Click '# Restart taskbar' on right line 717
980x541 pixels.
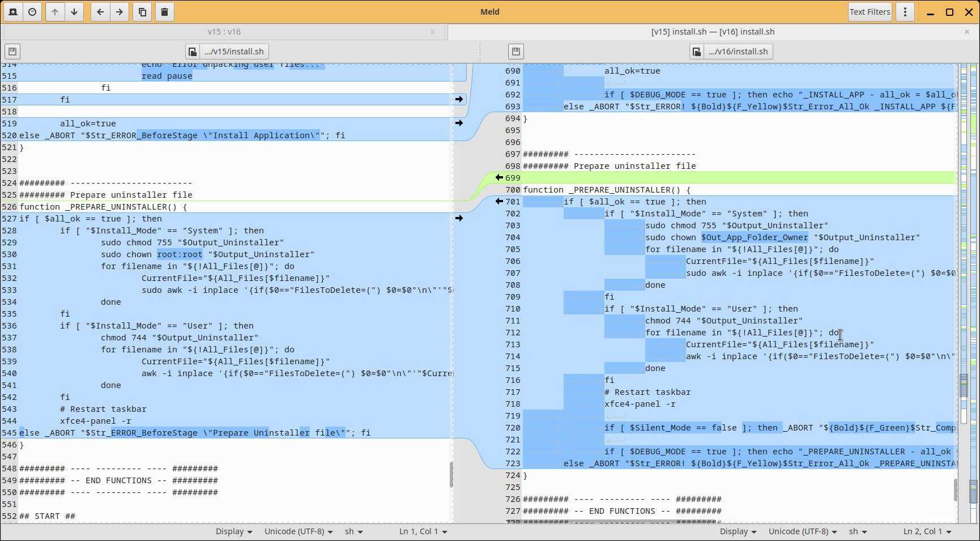[x=647, y=392]
